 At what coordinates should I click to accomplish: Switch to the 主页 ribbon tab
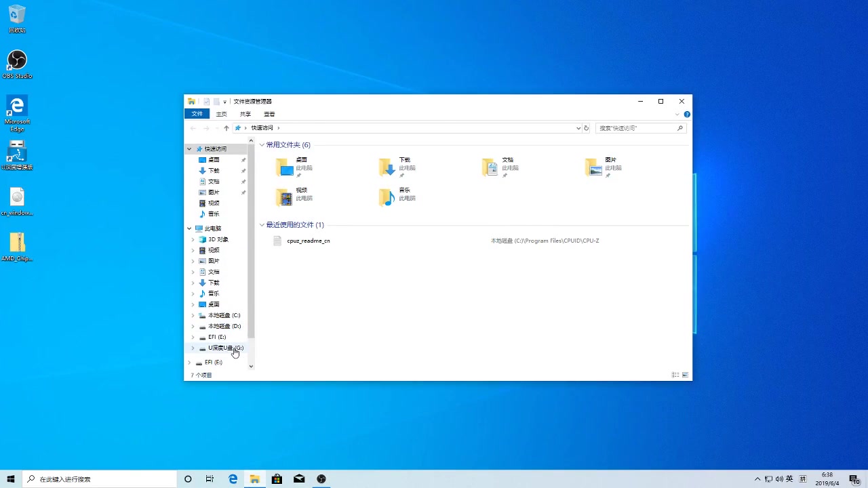(221, 114)
